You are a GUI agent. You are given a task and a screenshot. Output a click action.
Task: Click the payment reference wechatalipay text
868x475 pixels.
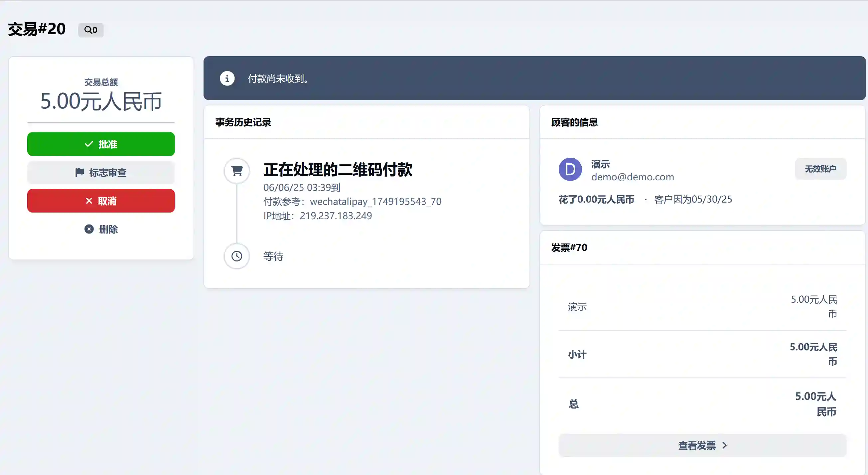[x=375, y=202]
